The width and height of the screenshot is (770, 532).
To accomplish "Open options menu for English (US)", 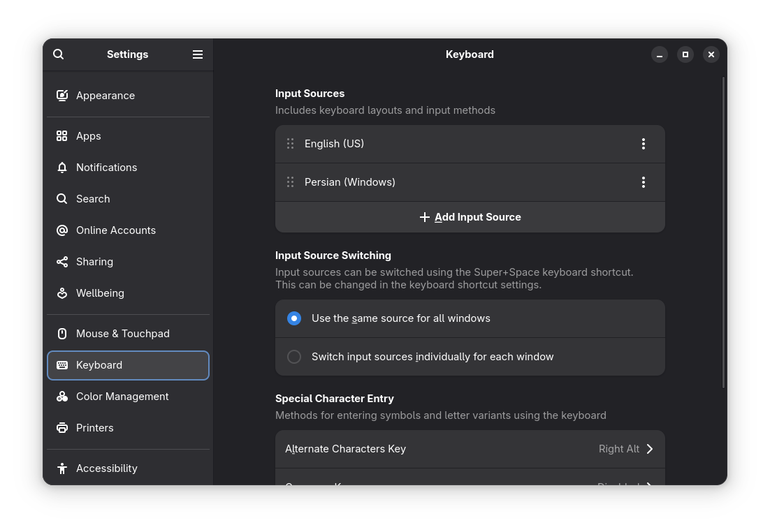I will 643,144.
